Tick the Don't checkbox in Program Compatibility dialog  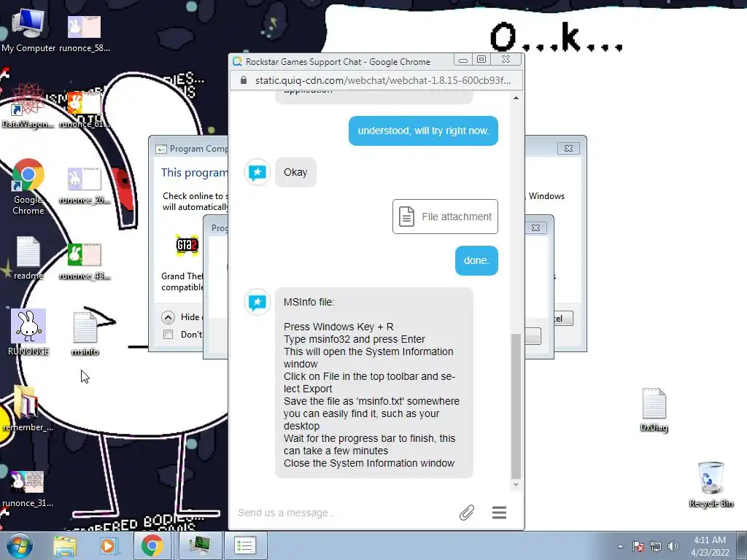[x=169, y=334]
